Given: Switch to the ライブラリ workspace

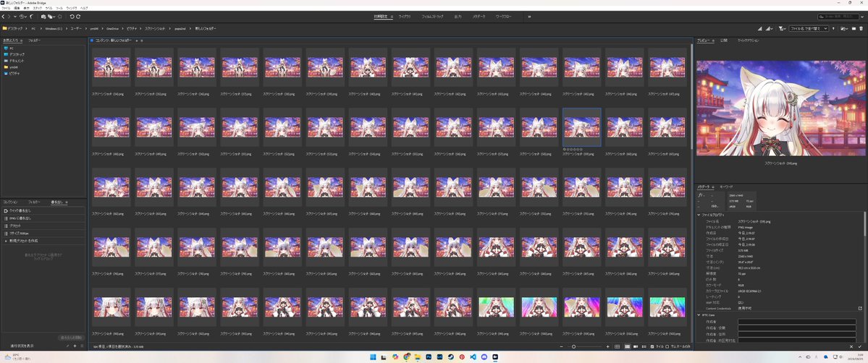Looking at the screenshot, I should pyautogui.click(x=405, y=17).
